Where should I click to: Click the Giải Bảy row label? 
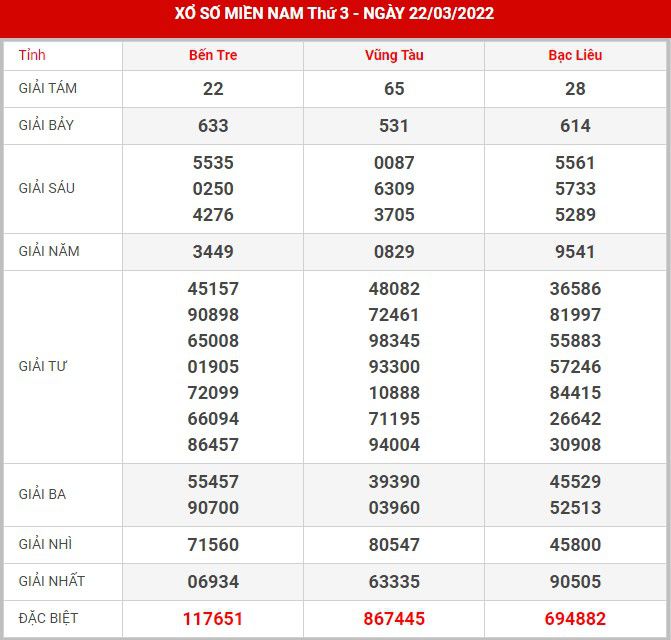(x=47, y=125)
